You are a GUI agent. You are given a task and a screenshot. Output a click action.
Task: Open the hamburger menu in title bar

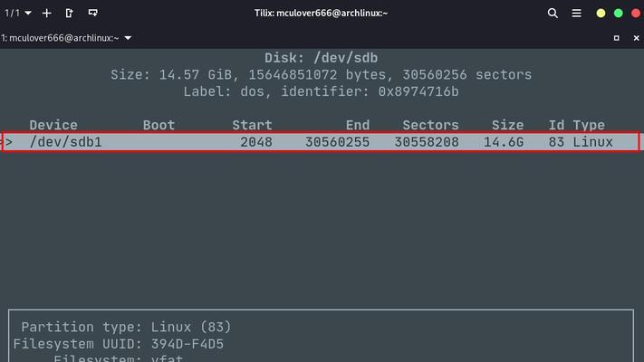pyautogui.click(x=577, y=14)
